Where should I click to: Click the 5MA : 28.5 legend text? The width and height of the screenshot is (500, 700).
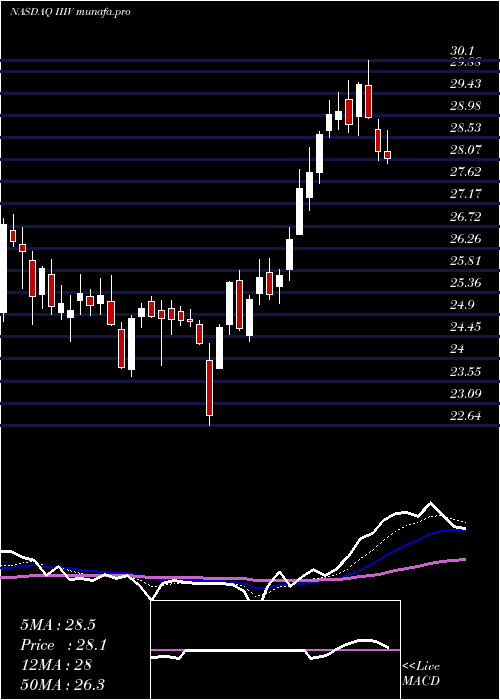(58, 625)
